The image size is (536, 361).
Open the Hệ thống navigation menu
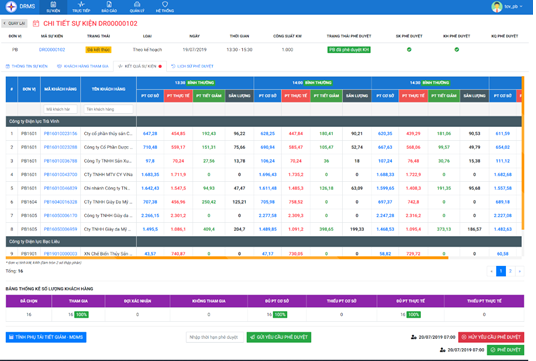(x=165, y=7)
